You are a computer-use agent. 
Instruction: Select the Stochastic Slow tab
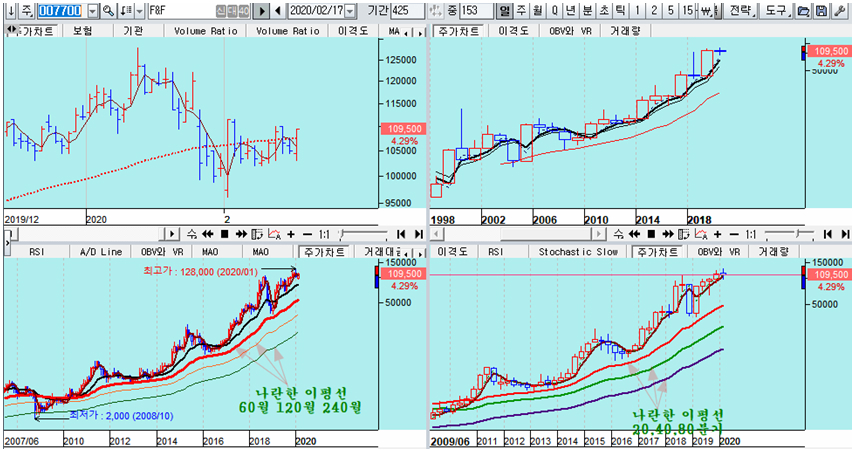click(x=576, y=251)
